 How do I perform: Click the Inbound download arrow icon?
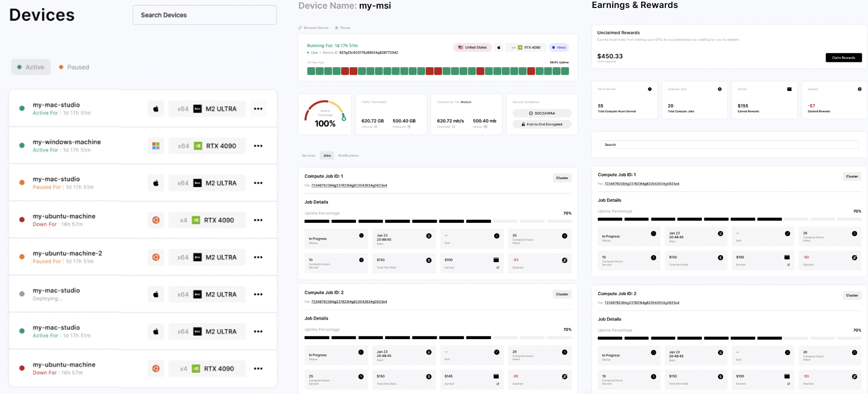click(375, 127)
